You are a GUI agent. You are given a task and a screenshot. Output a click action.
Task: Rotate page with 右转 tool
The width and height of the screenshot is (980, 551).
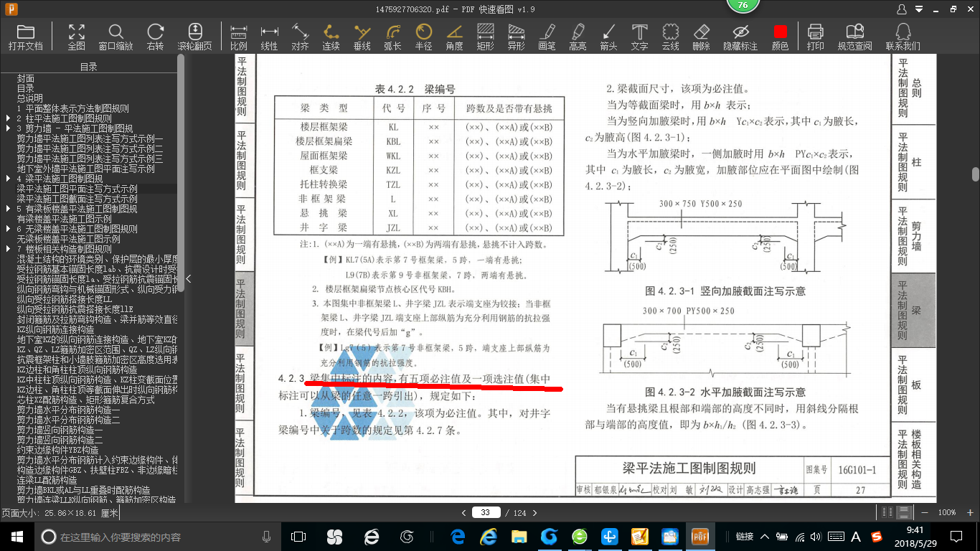(155, 37)
